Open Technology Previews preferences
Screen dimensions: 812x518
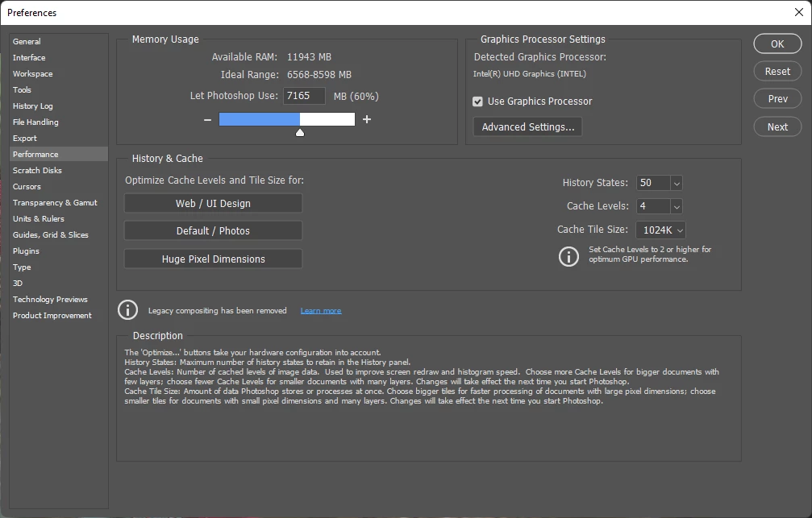[58, 299]
